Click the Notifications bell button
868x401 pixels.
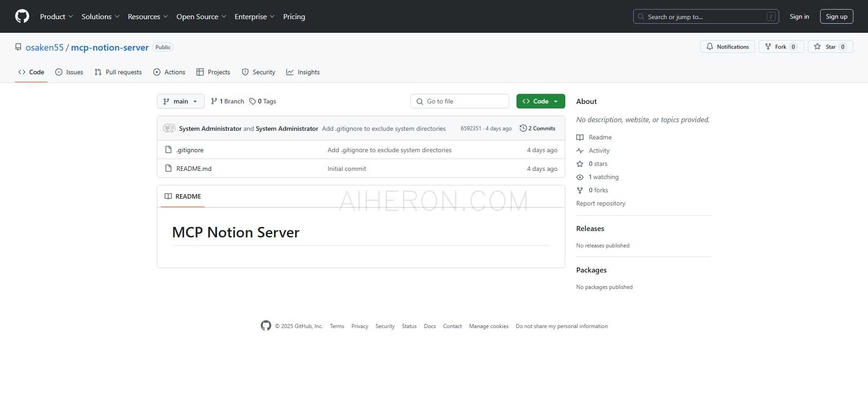(x=728, y=46)
